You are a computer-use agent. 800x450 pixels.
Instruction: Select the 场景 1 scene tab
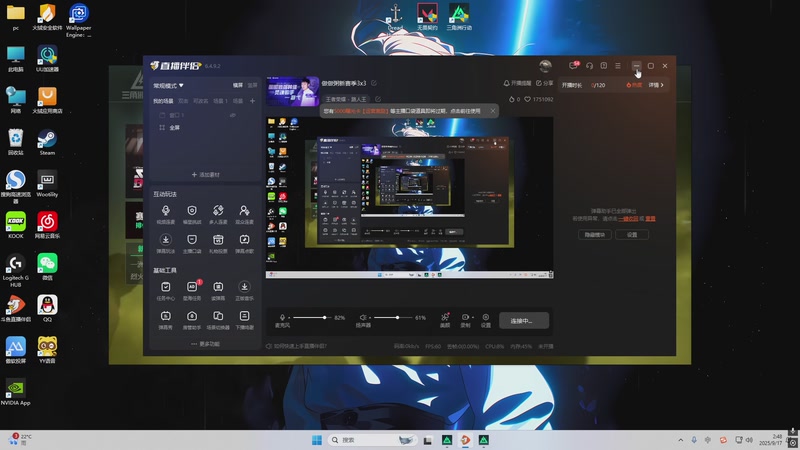[220, 101]
